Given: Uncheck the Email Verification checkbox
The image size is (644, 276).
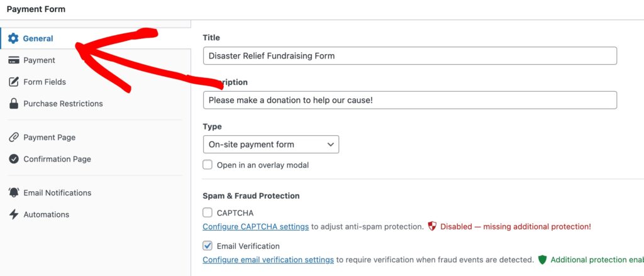Looking at the screenshot, I should [x=208, y=246].
